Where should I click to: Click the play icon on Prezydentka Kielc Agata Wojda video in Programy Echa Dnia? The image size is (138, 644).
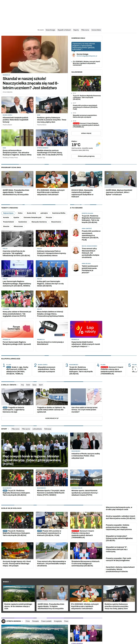[32, 173]
